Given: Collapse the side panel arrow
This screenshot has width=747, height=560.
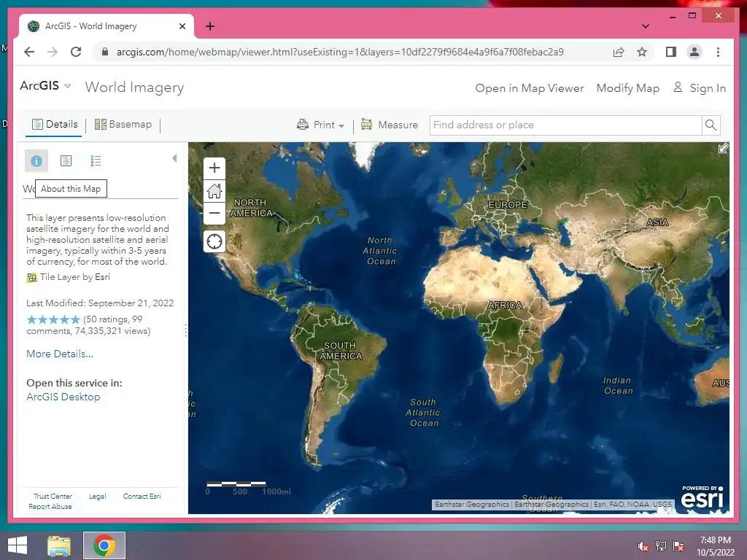Looking at the screenshot, I should [174, 158].
